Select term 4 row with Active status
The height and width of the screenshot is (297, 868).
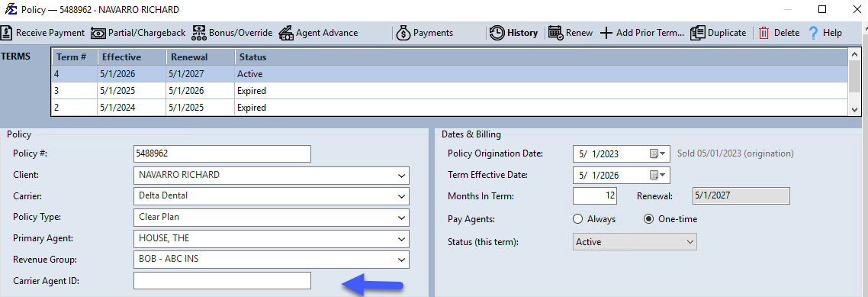tap(449, 74)
